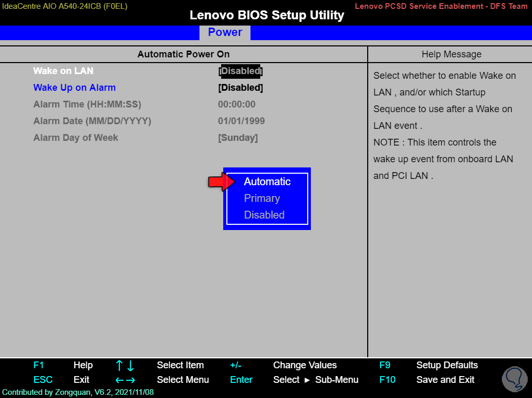This screenshot has height=398, width=532.
Task: Click the Contributed by Zongquan version text
Action: 78,392
